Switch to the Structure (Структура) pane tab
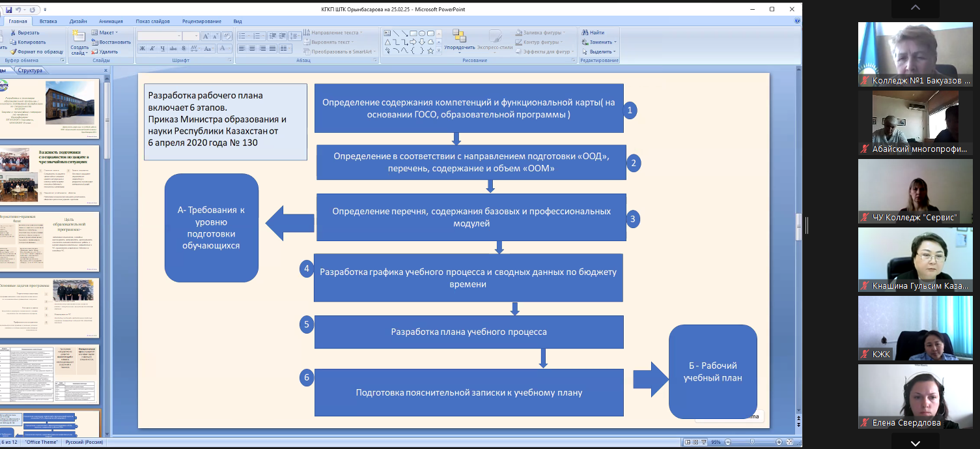 (30, 70)
